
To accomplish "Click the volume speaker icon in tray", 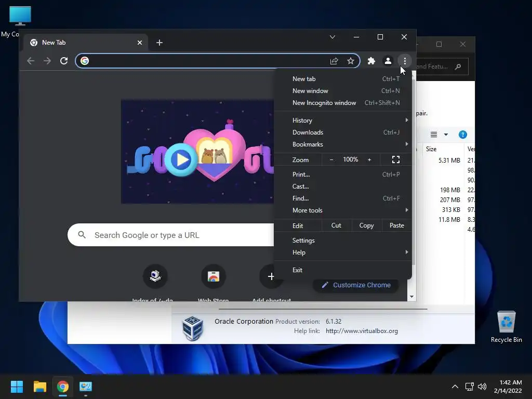I will coord(482,387).
